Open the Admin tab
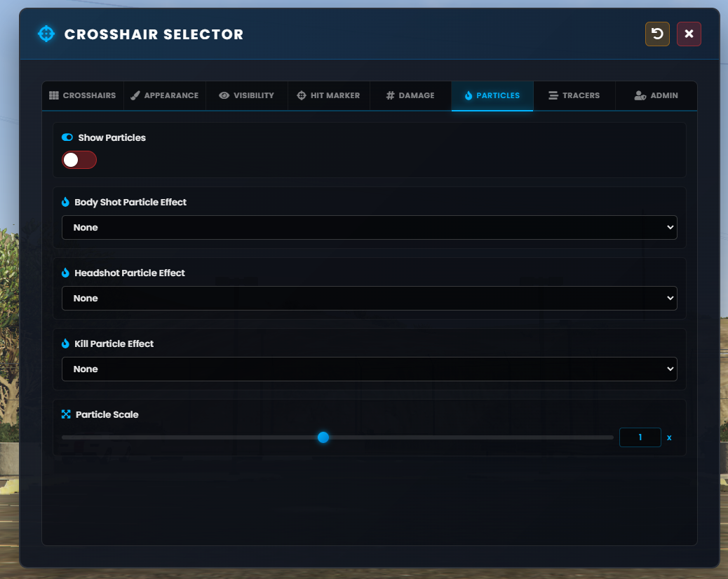Screen dimensions: 728x579 tap(656, 95)
